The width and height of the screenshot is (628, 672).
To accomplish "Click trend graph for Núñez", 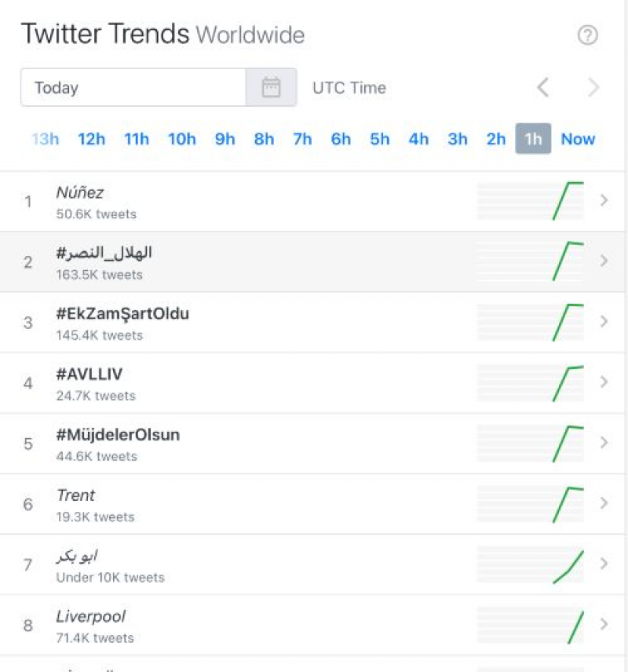I will [x=530, y=201].
